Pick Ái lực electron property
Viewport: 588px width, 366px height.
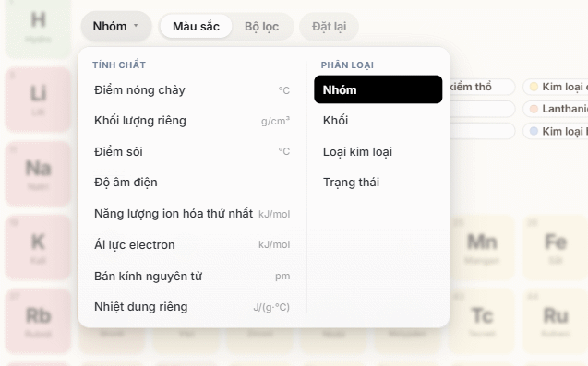(192, 244)
